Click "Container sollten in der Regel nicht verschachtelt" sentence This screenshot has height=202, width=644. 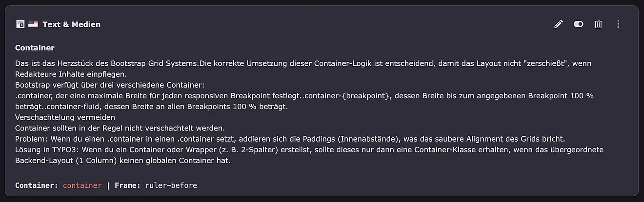120,128
